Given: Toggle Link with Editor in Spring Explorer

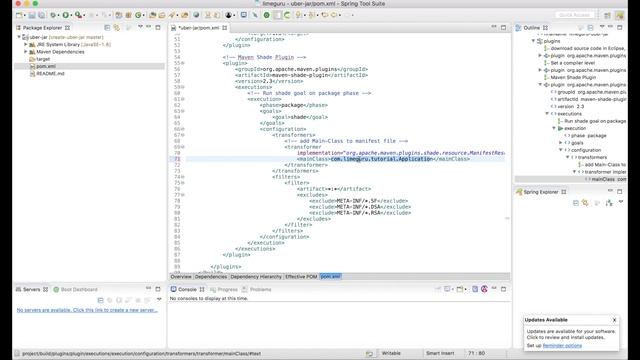Looking at the screenshot, I should click(x=585, y=203).
